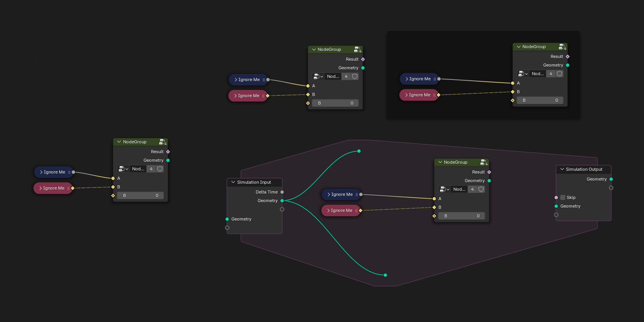Click the Geometry output socket on Simulation Output
The image size is (644, 322).
pos(611,179)
